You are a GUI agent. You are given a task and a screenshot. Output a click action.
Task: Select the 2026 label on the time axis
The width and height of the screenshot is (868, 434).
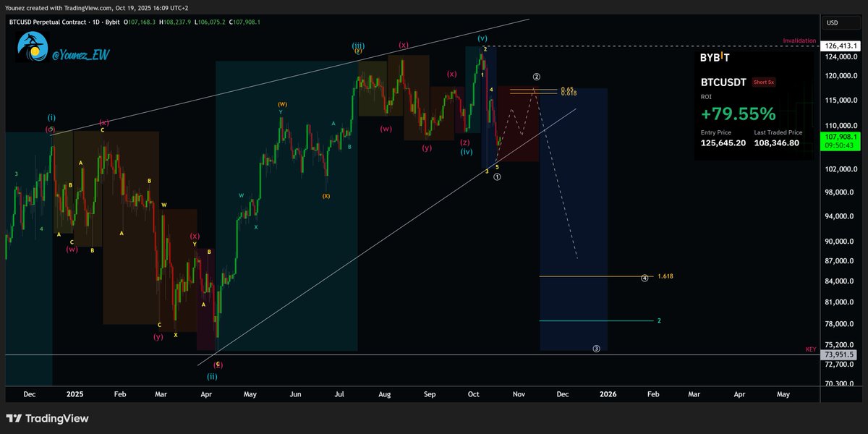(x=608, y=394)
